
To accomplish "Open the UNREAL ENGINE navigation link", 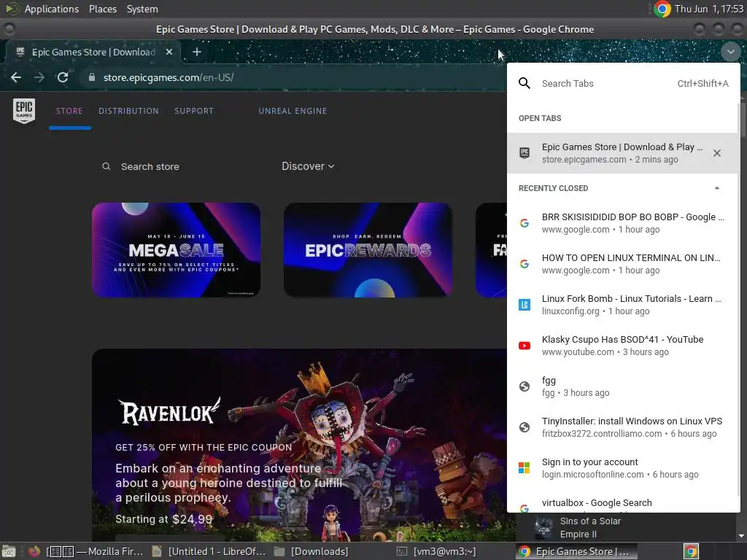I will point(293,111).
